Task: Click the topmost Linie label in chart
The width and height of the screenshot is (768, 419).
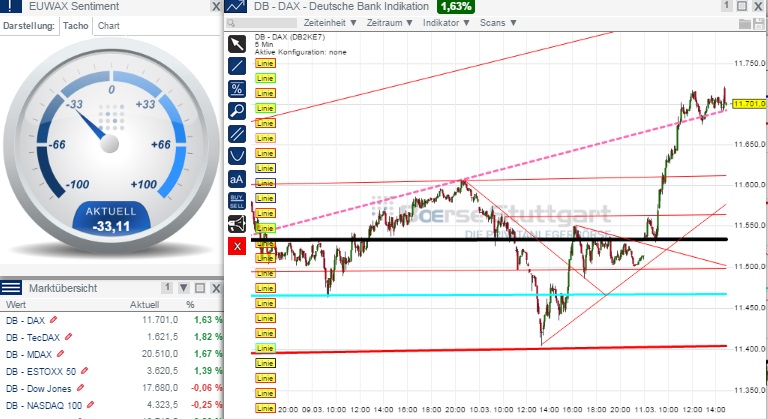Action: pyautogui.click(x=265, y=63)
